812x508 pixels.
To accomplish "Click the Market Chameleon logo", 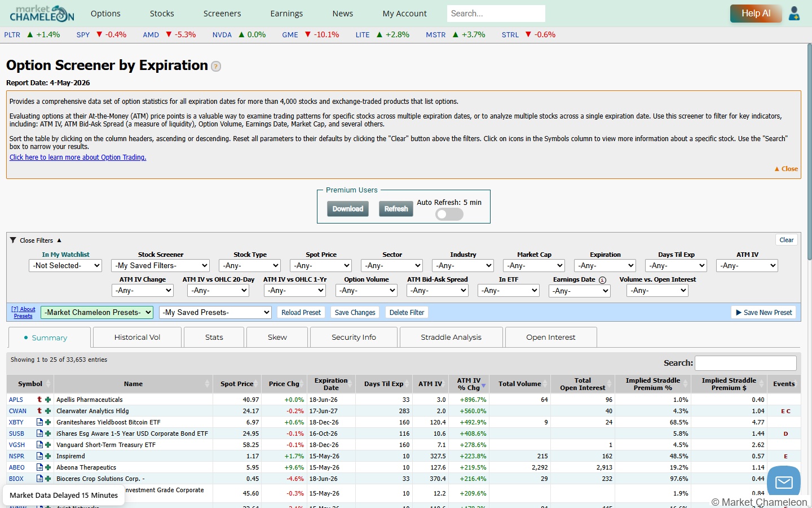I will click(42, 14).
